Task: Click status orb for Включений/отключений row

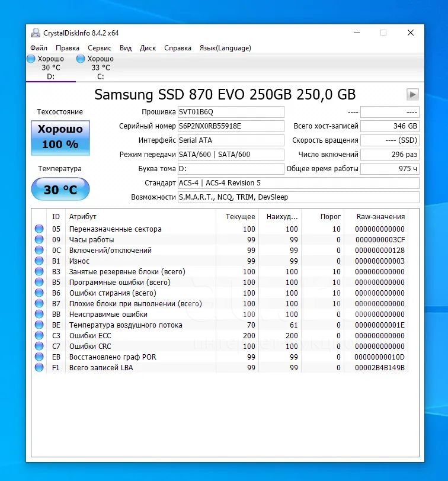Action: pyautogui.click(x=39, y=250)
